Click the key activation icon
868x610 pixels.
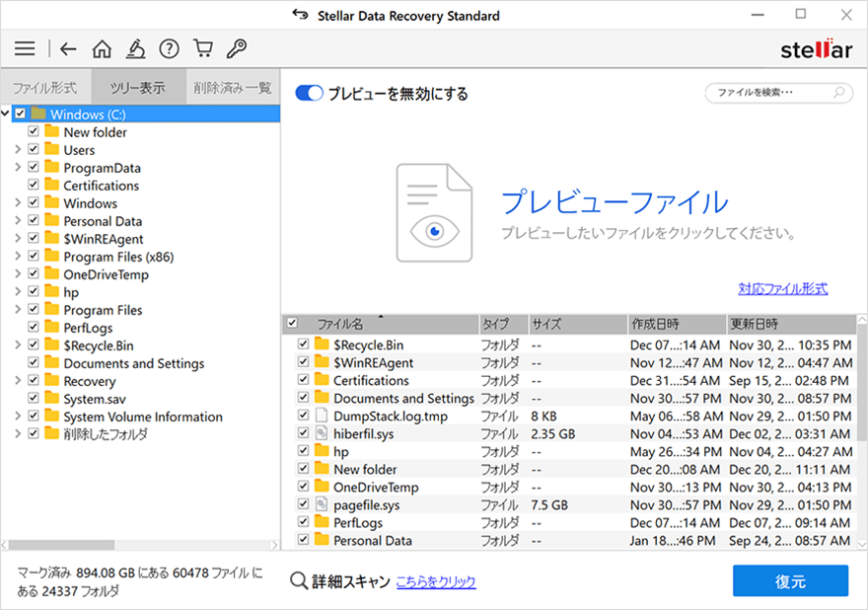[x=237, y=48]
